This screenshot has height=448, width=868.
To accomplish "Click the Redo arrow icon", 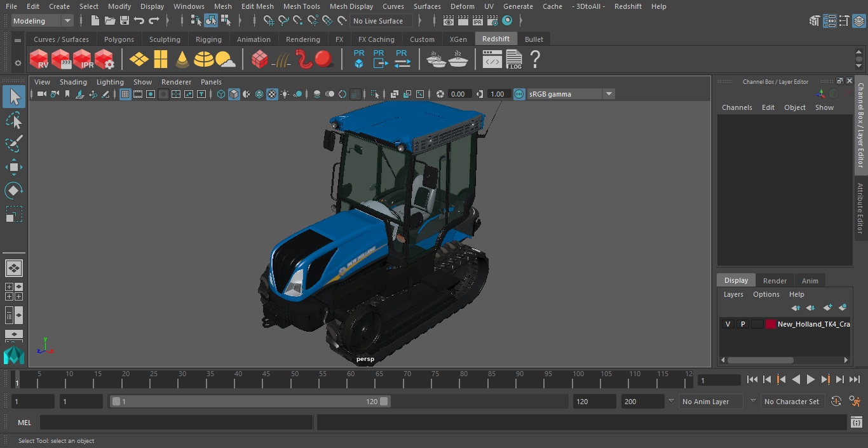I will (154, 21).
